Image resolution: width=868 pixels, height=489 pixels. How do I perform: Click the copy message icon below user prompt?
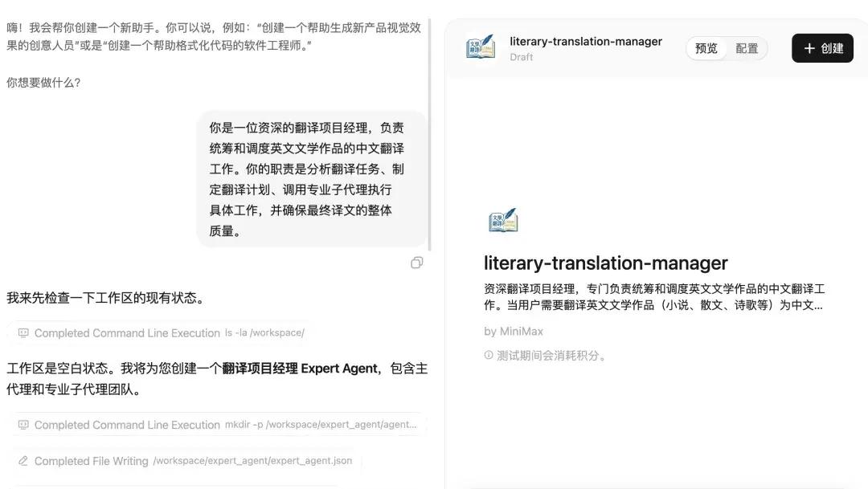point(417,263)
